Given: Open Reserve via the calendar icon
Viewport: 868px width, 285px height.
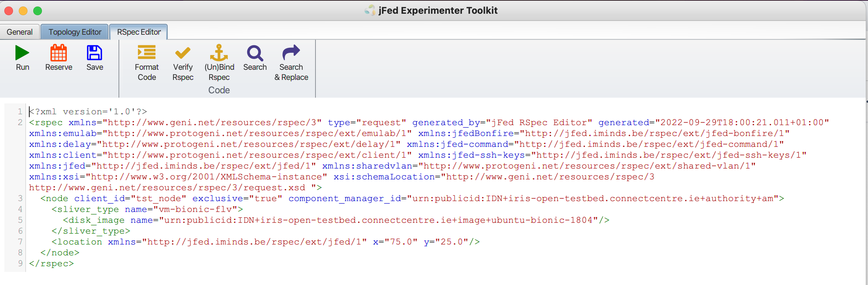Looking at the screenshot, I should coord(59,53).
